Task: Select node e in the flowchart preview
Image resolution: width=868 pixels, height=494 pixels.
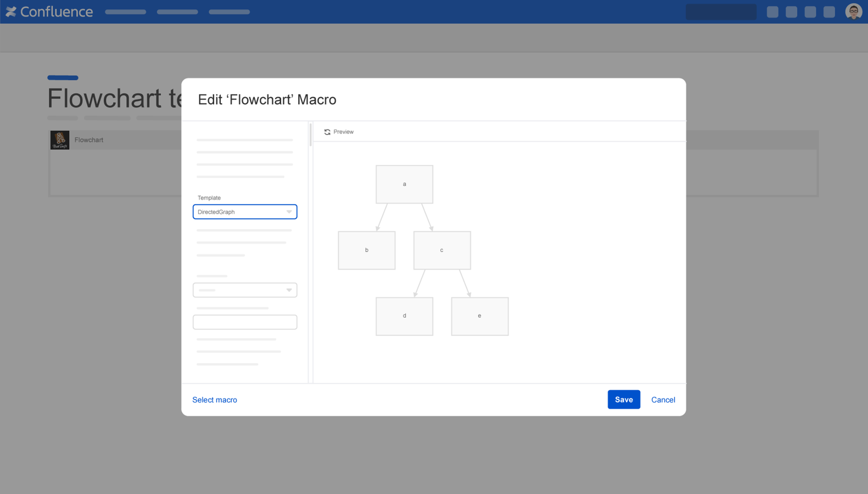Action: pyautogui.click(x=480, y=316)
